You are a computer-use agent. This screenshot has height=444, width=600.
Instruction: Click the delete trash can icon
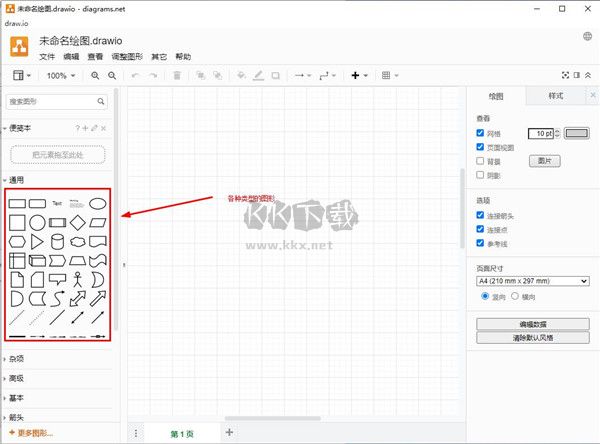pyautogui.click(x=177, y=75)
